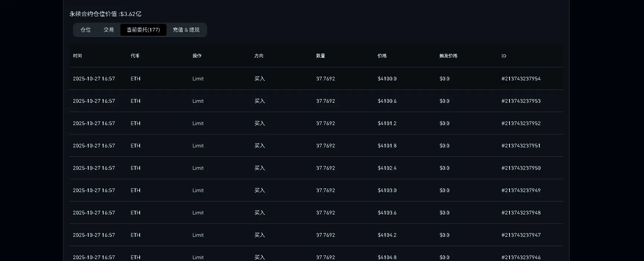The image size is (644, 261).
Task: Sort by the 价格 column header
Action: (382, 56)
